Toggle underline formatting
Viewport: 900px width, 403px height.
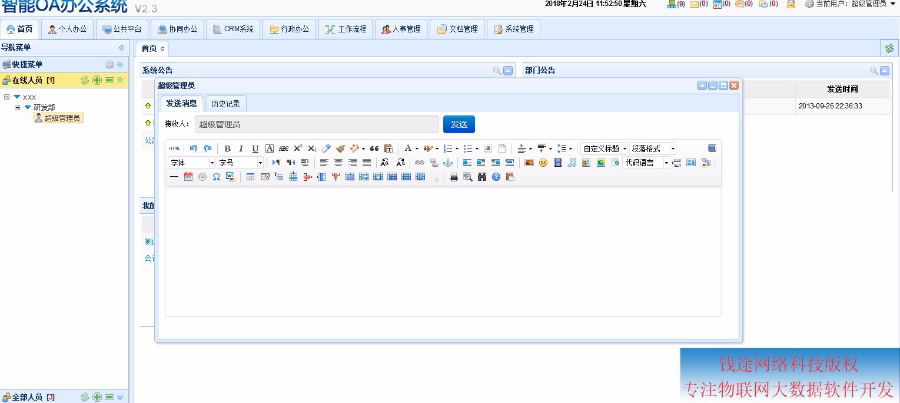click(x=255, y=148)
